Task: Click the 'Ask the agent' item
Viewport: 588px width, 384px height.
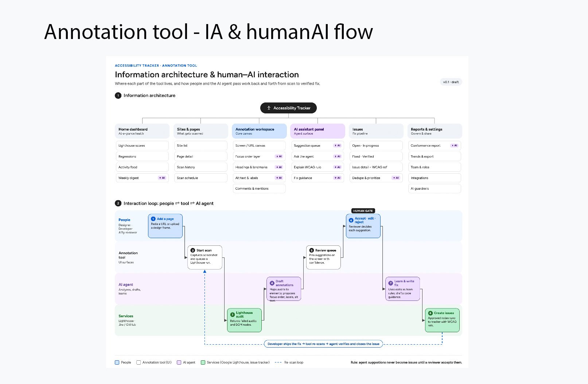Action: pyautogui.click(x=318, y=156)
